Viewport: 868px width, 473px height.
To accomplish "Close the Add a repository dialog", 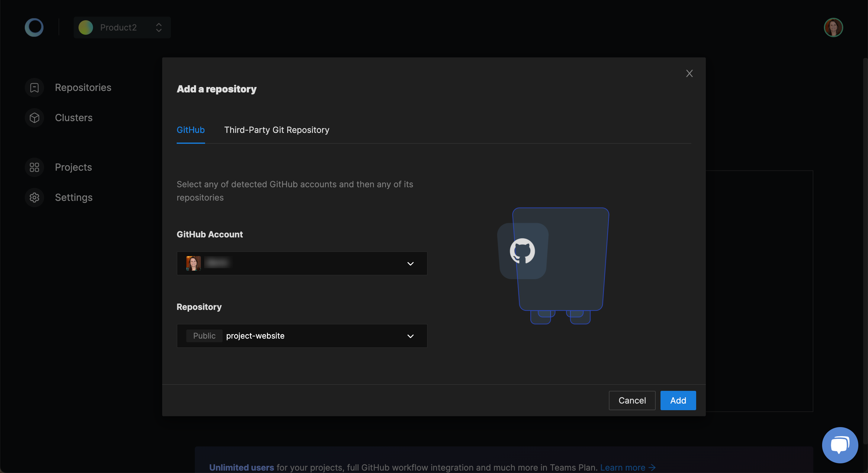I will point(689,73).
